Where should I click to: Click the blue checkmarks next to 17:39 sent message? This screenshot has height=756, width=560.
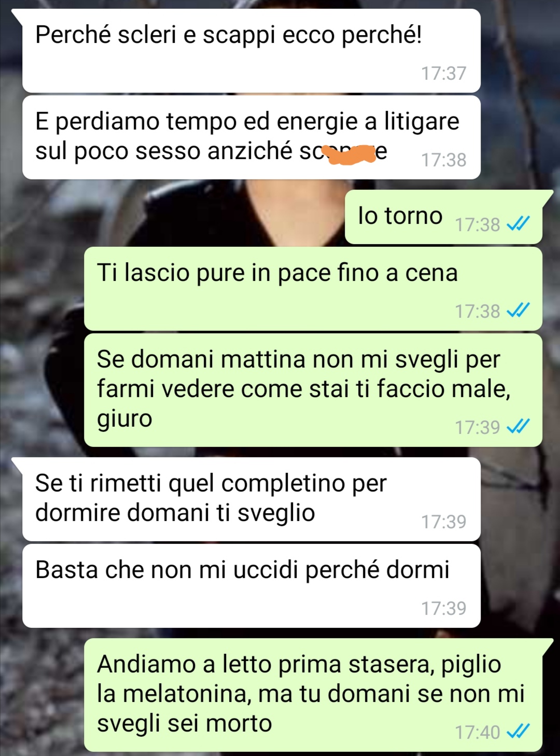[x=518, y=427]
